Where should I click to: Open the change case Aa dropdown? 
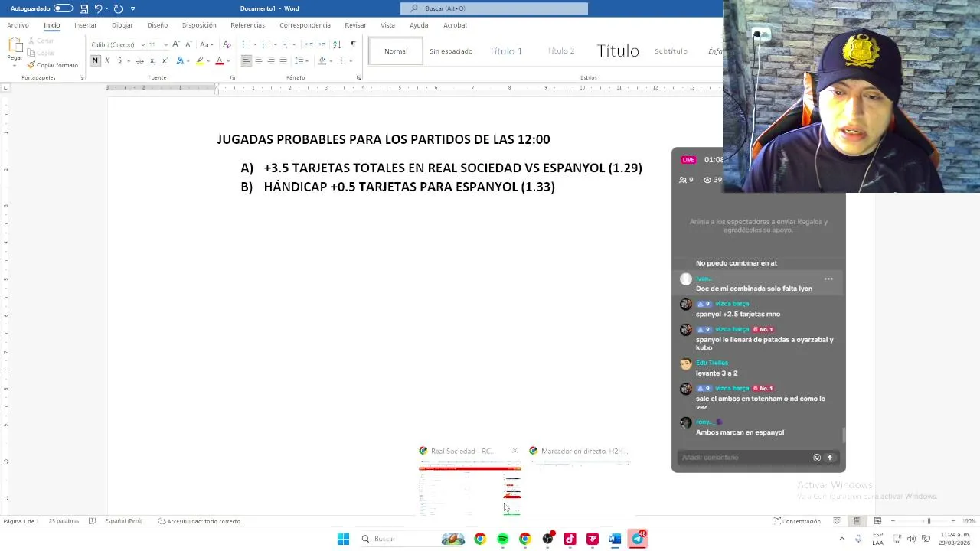207,44
